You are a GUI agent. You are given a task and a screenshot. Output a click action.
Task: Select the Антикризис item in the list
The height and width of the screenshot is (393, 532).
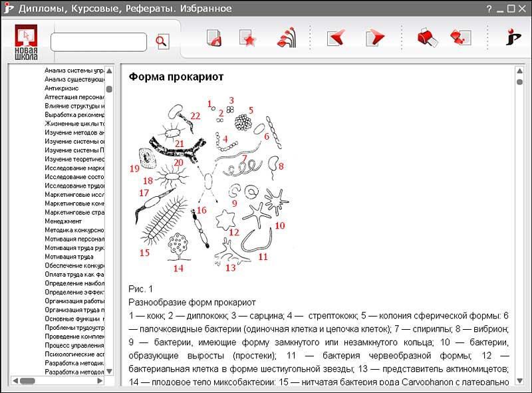pyautogui.click(x=61, y=88)
